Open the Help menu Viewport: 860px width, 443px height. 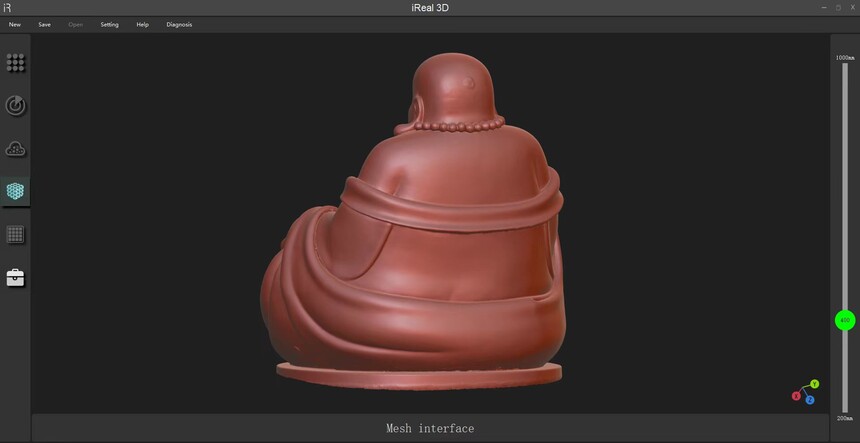click(143, 25)
